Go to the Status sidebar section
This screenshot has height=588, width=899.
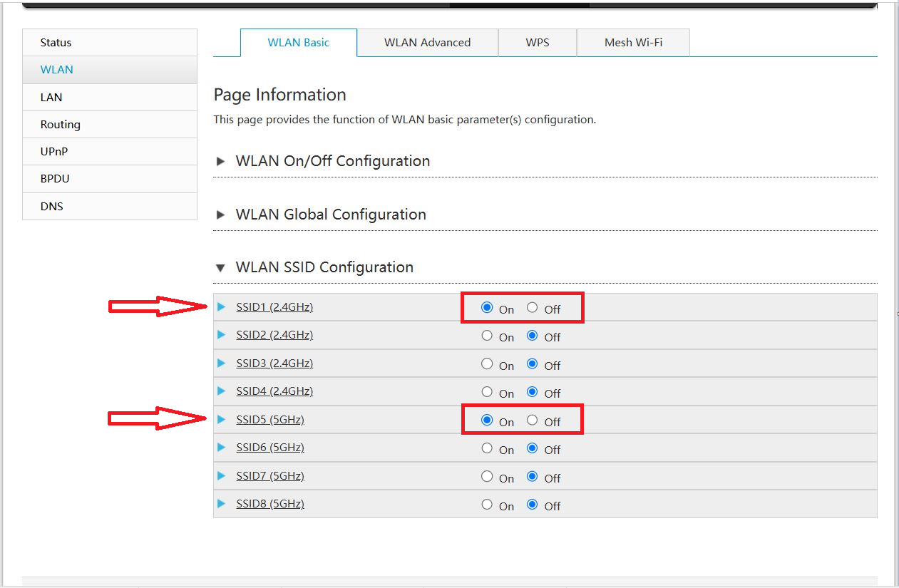(56, 42)
